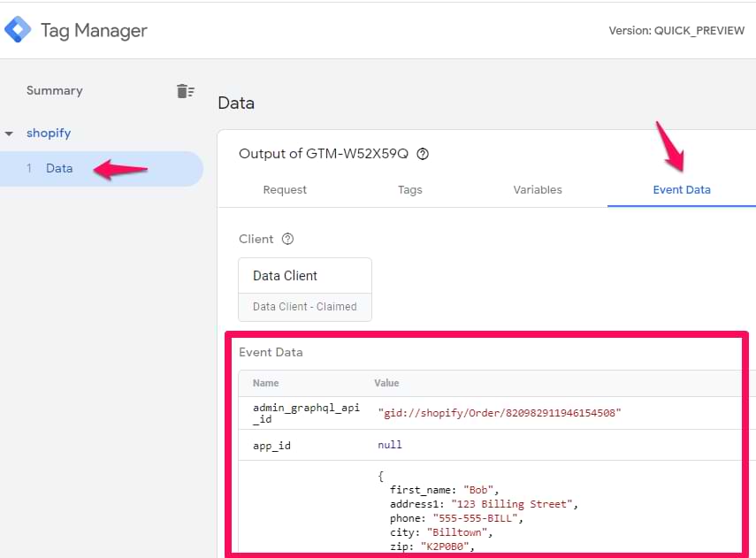
Task: Click the Data page heading
Action: 236,103
